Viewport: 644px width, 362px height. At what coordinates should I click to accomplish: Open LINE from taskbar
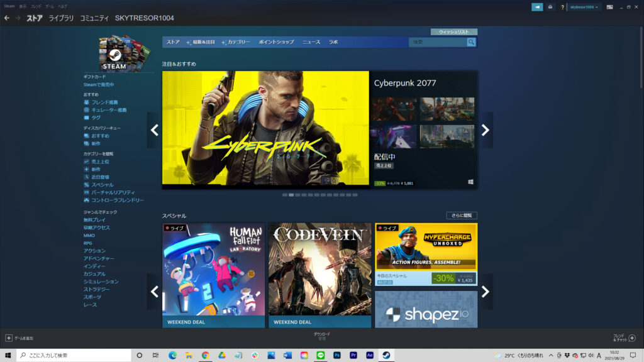(320, 355)
